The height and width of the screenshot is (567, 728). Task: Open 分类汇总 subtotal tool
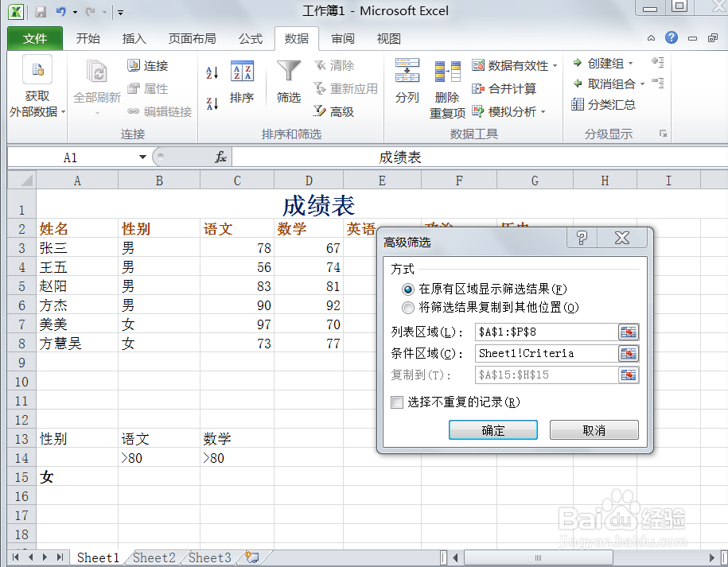click(x=605, y=103)
